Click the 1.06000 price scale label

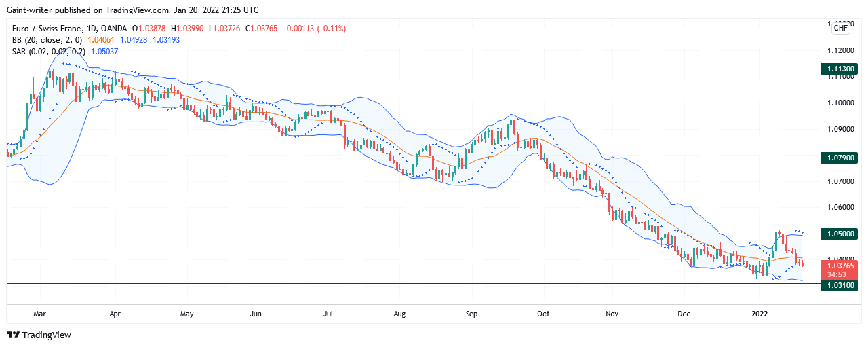pyautogui.click(x=840, y=208)
